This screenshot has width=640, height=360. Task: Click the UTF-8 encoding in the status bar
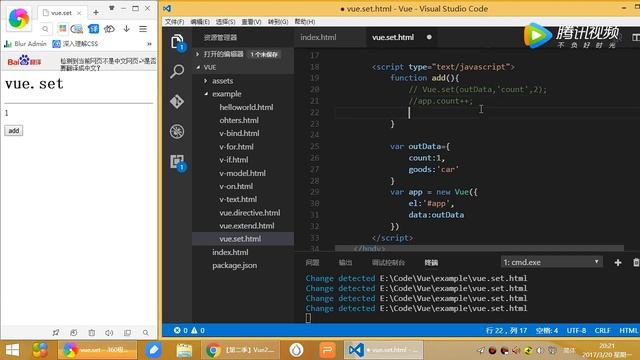pos(576,330)
